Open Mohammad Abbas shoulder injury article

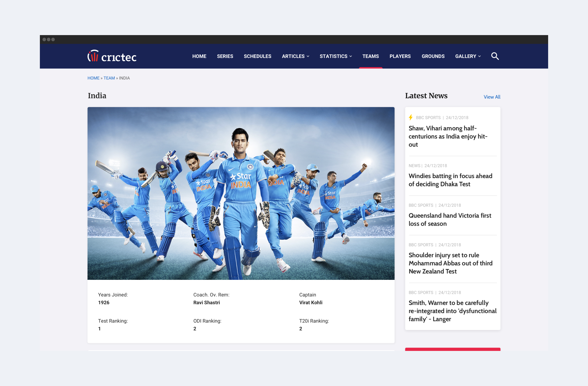click(x=450, y=263)
